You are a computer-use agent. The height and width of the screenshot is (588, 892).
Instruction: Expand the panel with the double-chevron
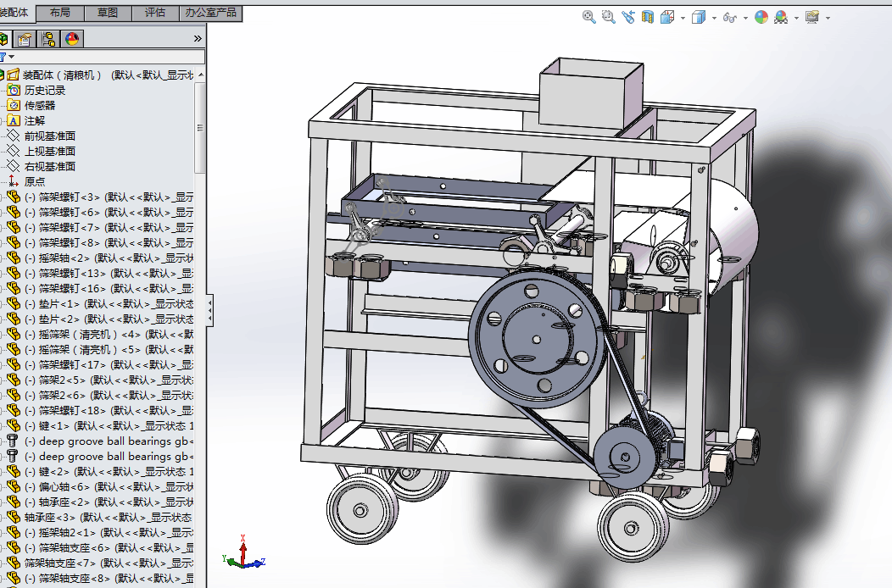pos(198,39)
